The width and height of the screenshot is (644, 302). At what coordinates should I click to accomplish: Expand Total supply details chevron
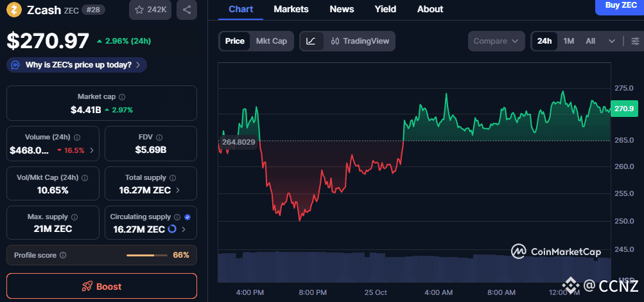178,190
